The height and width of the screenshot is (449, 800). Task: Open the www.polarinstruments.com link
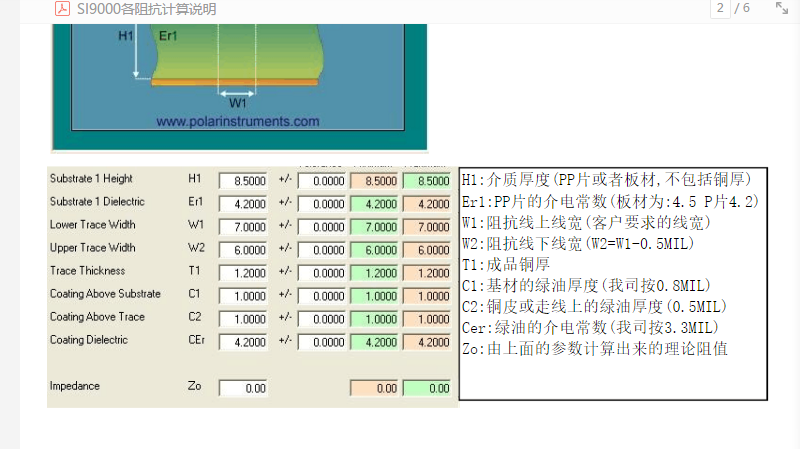point(238,121)
